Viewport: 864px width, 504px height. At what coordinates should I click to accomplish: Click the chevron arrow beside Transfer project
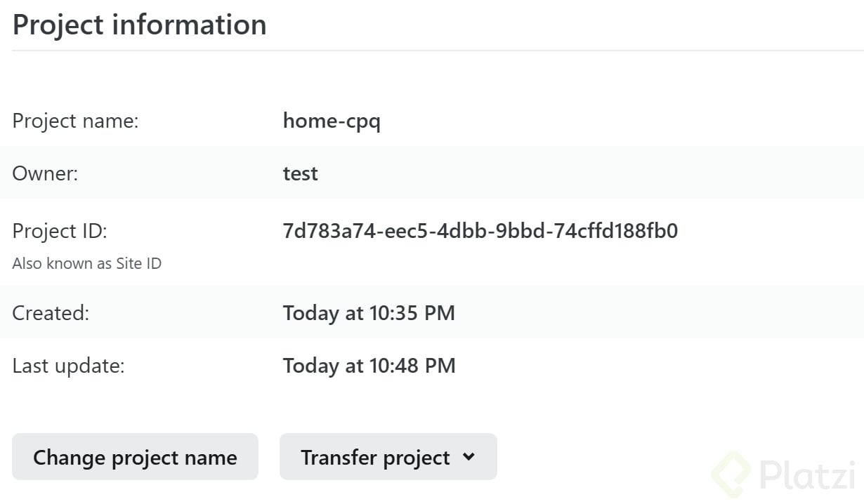tap(469, 458)
